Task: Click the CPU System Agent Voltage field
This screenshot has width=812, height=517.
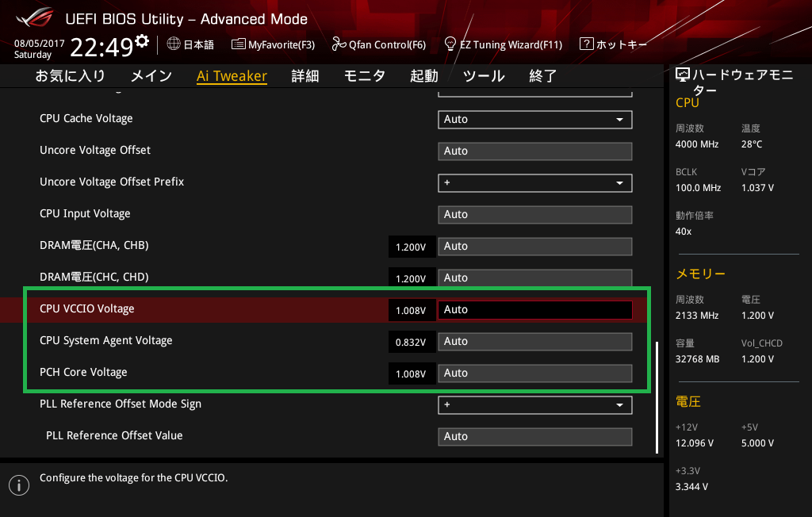Action: click(535, 342)
